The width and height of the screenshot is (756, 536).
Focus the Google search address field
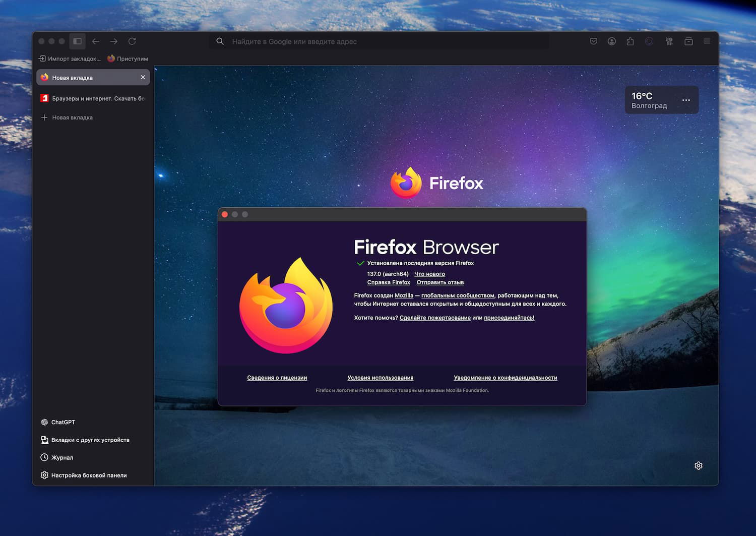(x=379, y=41)
